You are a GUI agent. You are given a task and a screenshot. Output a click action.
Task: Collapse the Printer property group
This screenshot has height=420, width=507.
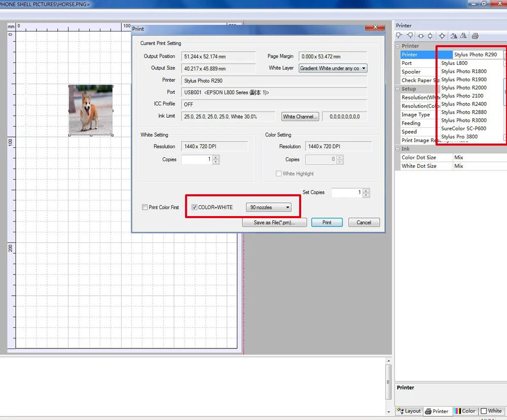click(x=397, y=46)
